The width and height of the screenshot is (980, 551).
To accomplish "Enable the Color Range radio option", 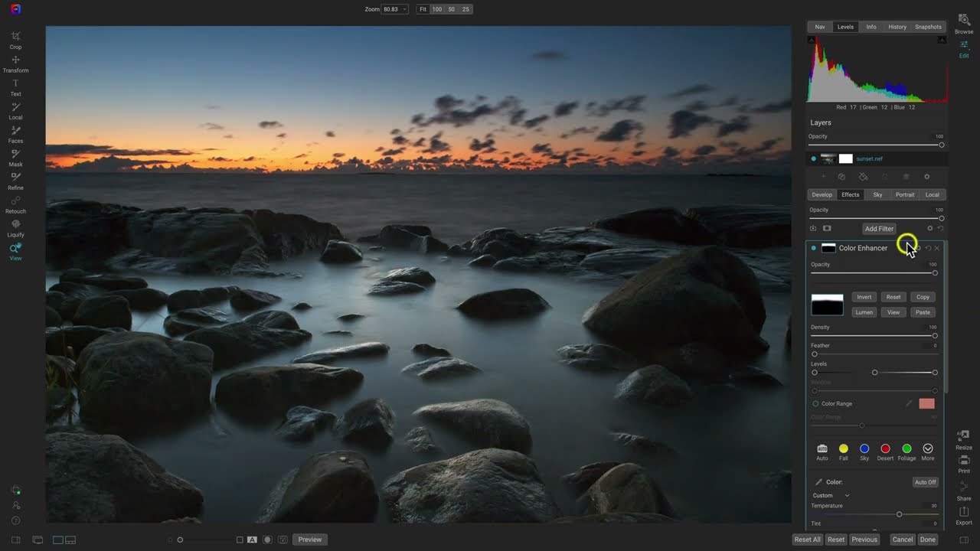I will 815,403.
